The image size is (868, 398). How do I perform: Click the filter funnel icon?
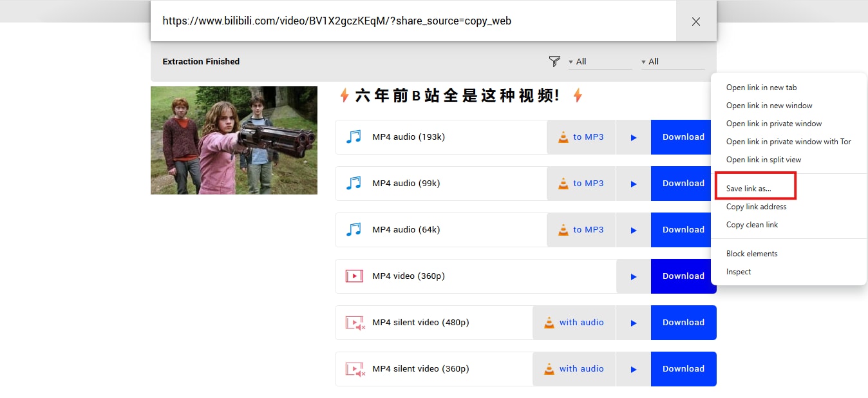[x=554, y=61]
